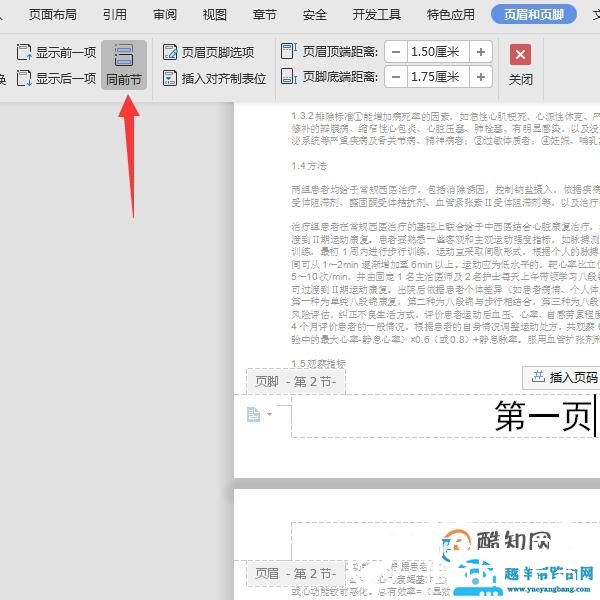Select the 安全 tab
Viewport: 600px width, 600px height.
coord(315,15)
